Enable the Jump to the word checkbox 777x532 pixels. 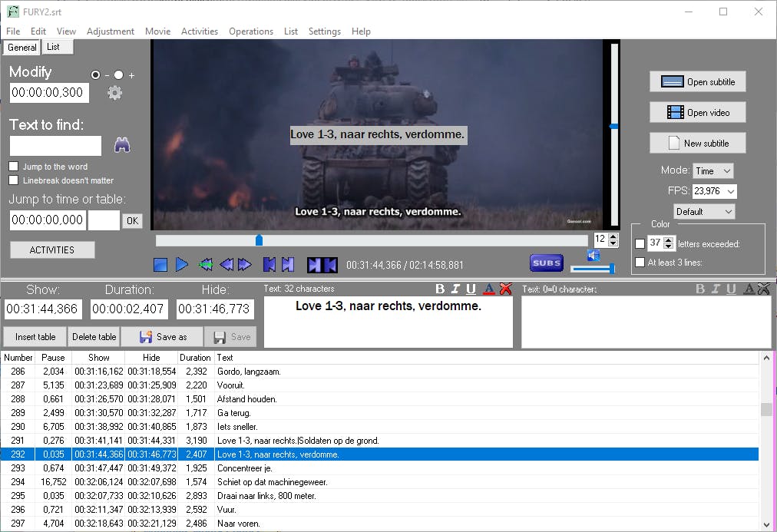click(14, 167)
